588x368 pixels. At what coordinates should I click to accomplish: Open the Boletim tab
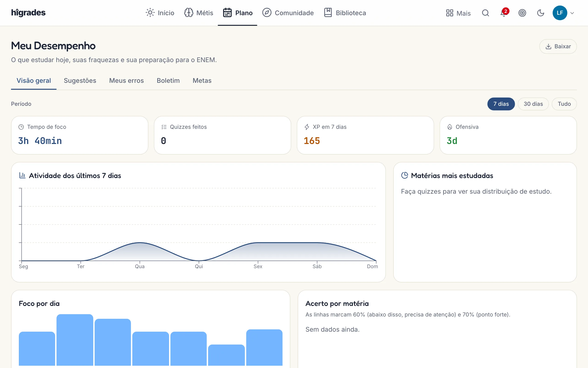[x=168, y=80]
